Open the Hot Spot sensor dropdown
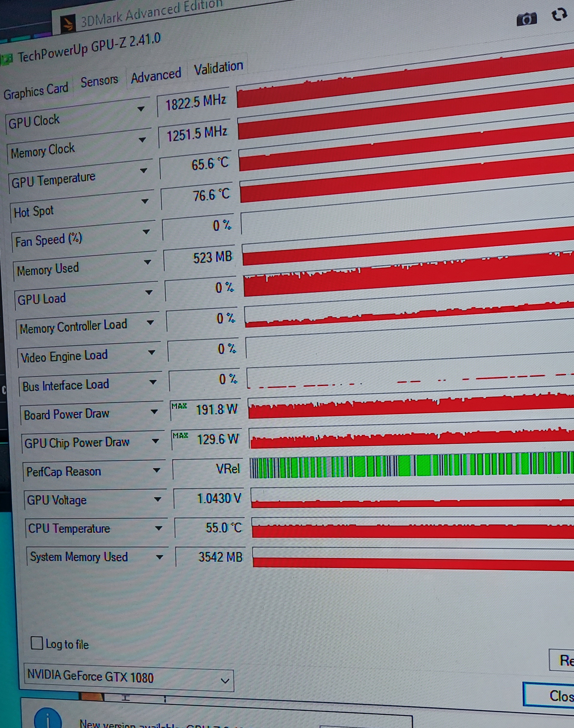The image size is (574, 728). tap(145, 201)
